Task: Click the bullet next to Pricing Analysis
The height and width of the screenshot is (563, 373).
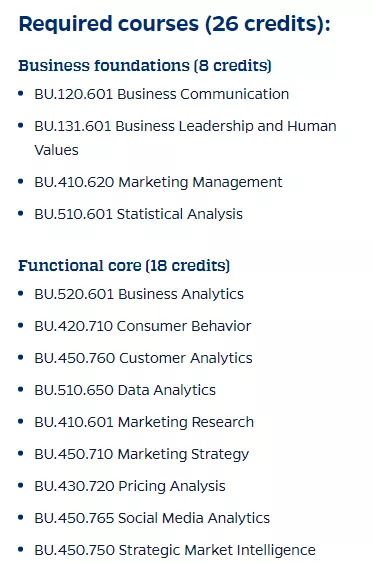Action: click(21, 485)
